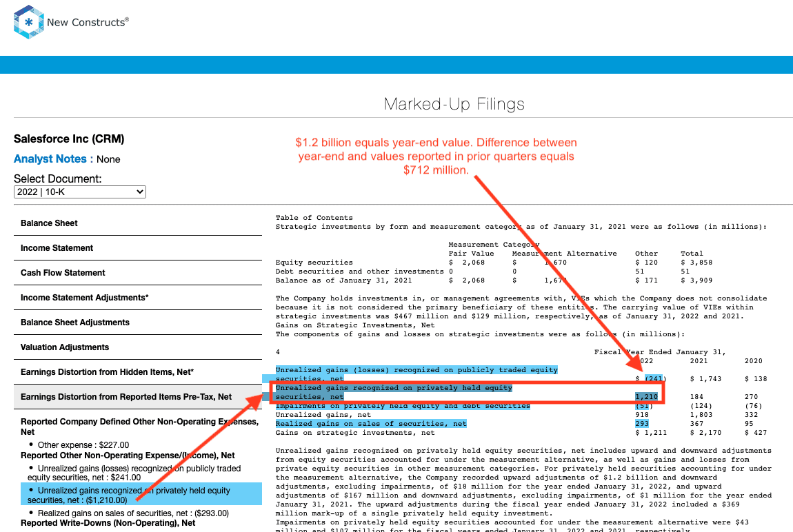Click the 'Equity securities' row label
The image size is (793, 532).
[x=314, y=263]
